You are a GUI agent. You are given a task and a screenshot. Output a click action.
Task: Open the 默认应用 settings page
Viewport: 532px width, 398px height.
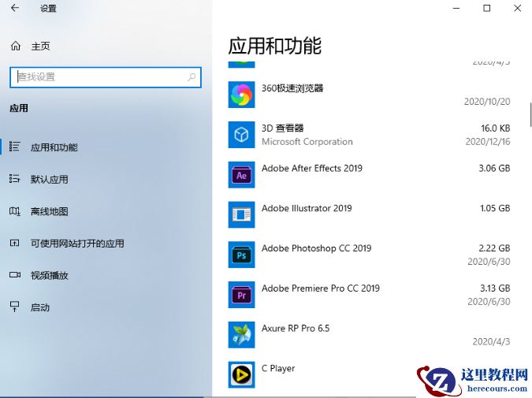coord(49,179)
